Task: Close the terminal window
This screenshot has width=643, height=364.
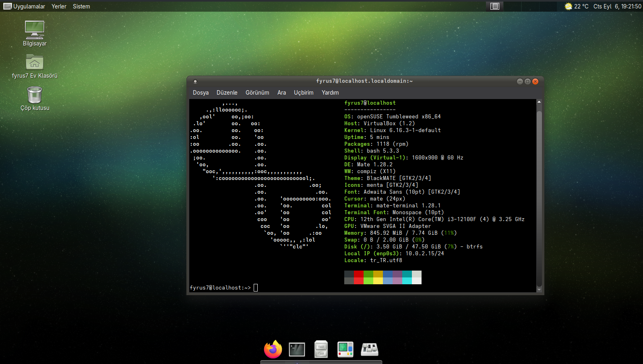Action: [535, 81]
